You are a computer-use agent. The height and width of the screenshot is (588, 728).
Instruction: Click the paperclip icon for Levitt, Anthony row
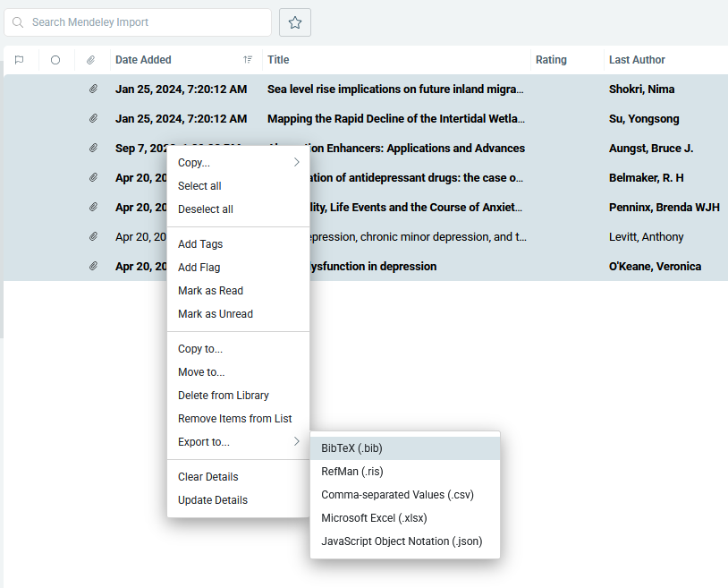(92, 237)
